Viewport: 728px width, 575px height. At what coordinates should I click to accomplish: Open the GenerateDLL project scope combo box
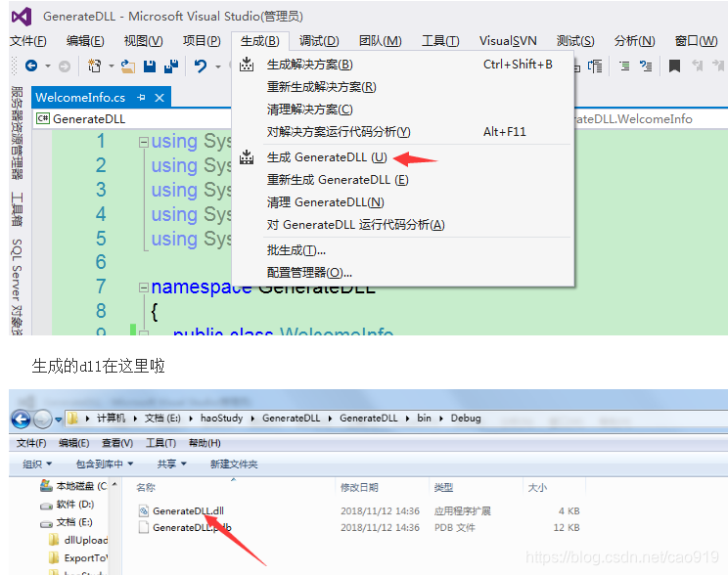(132, 118)
